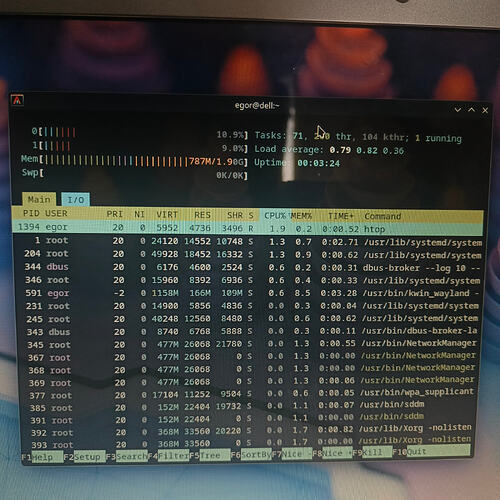The image size is (500, 500).
Task: Open F2 Setup in bottom bar
Action: click(84, 457)
